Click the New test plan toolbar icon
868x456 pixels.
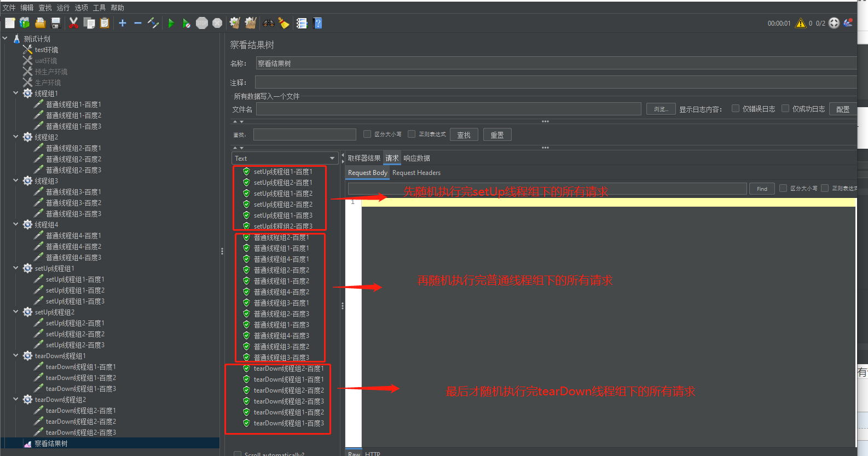(10, 23)
